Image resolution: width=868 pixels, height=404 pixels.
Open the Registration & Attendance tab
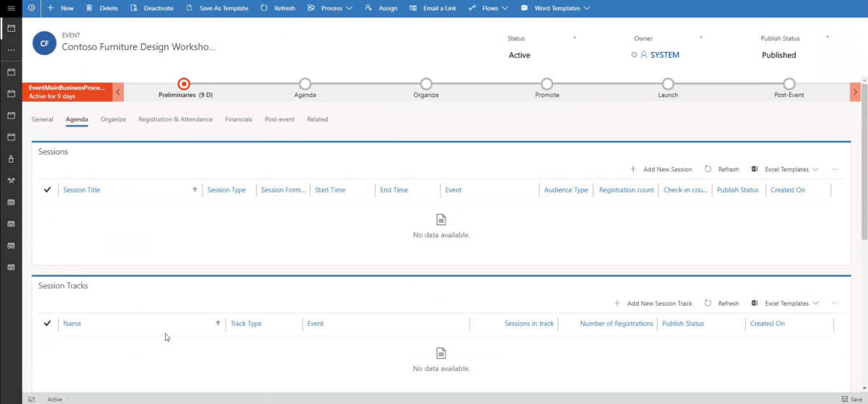[175, 119]
